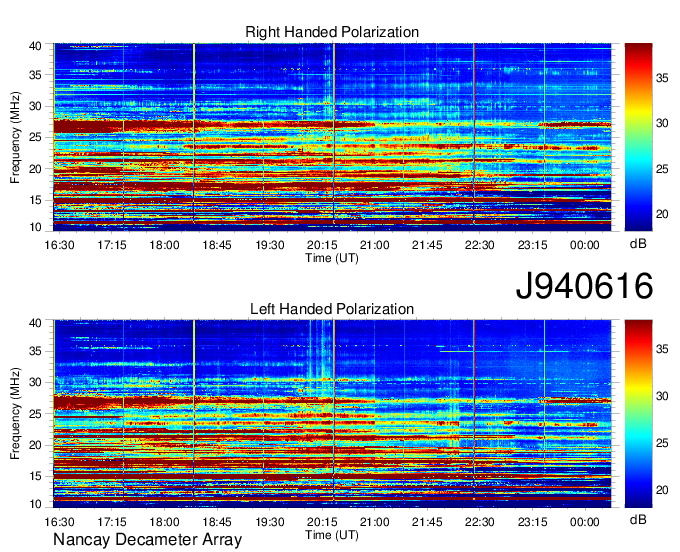Click the '22:30' time tick of the Right Handed plot
The image size is (680, 552).
pyautogui.click(x=480, y=245)
